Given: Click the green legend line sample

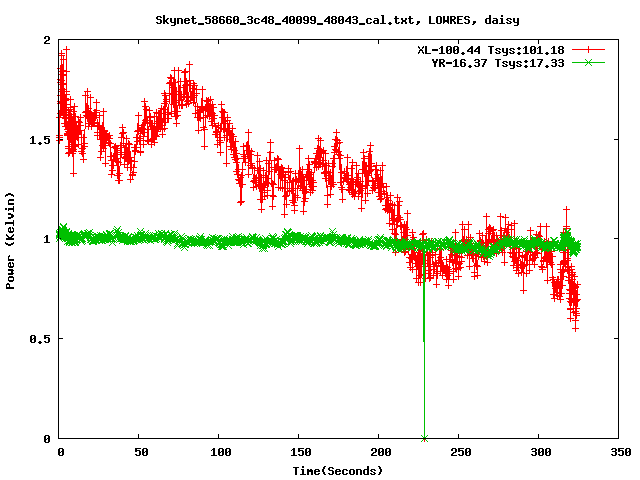Looking at the screenshot, I should [588, 63].
